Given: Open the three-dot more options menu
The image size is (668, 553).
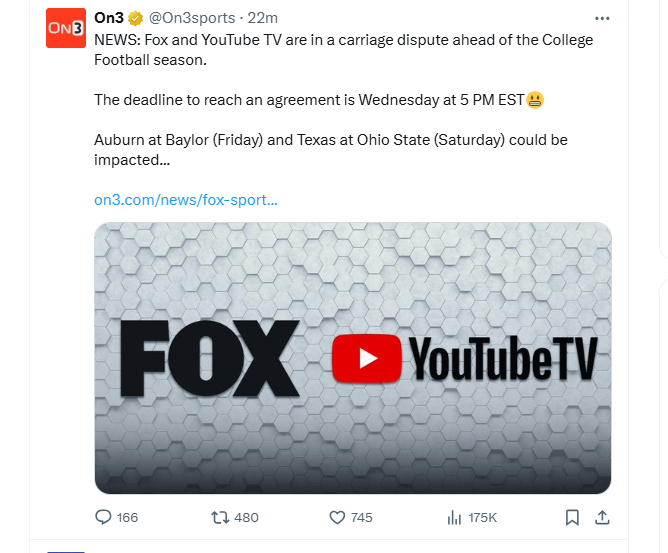Looking at the screenshot, I should point(602,18).
